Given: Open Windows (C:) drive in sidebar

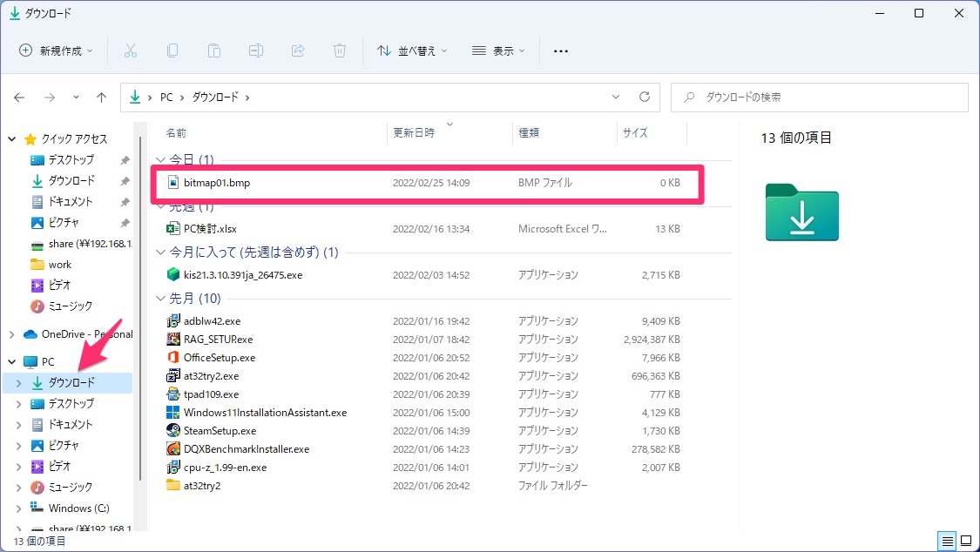Looking at the screenshot, I should click(78, 508).
